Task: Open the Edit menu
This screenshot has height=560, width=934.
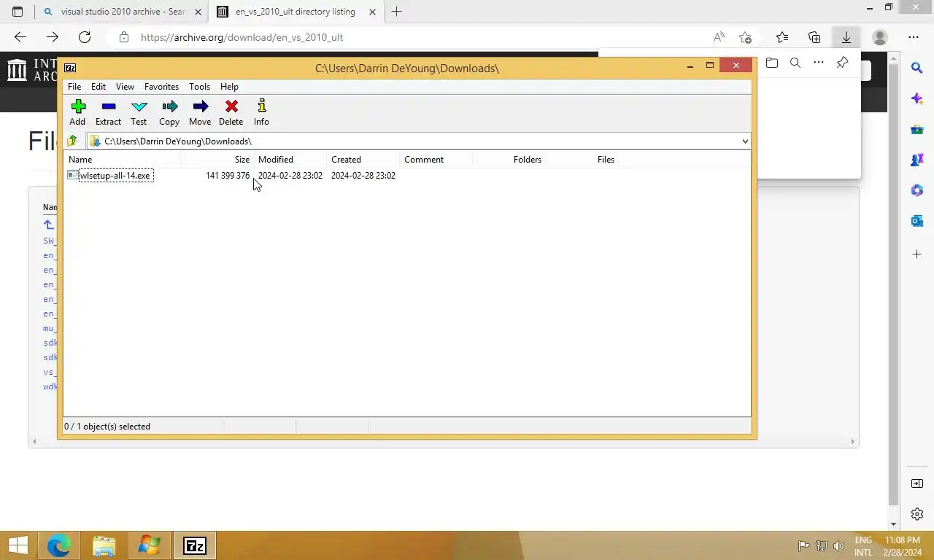Action: point(99,86)
